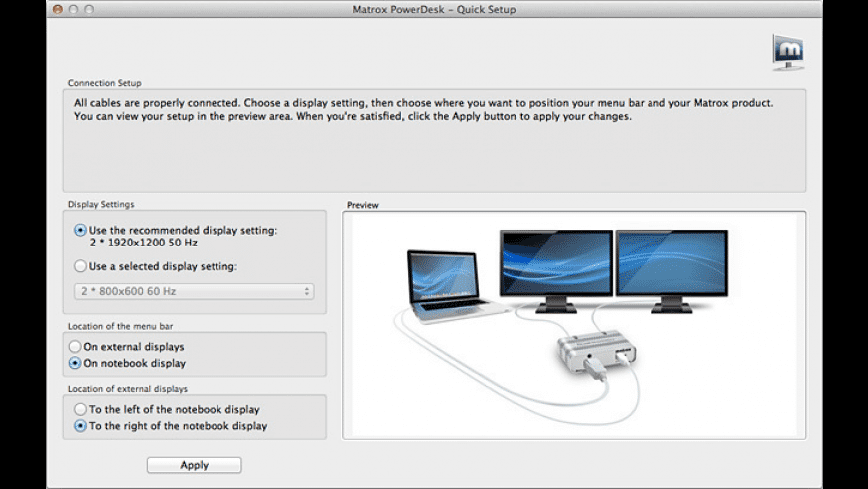Set menu bar on notebook display
The image size is (868, 489).
coord(75,364)
